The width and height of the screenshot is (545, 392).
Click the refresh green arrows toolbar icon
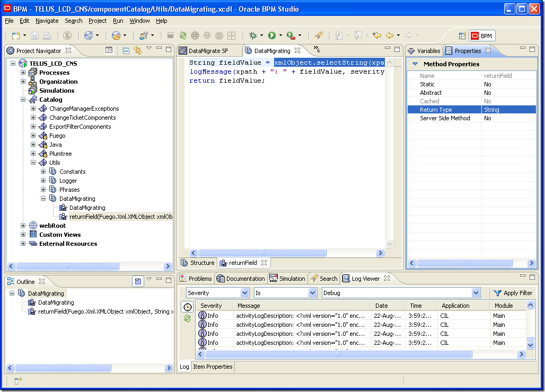tap(183, 35)
